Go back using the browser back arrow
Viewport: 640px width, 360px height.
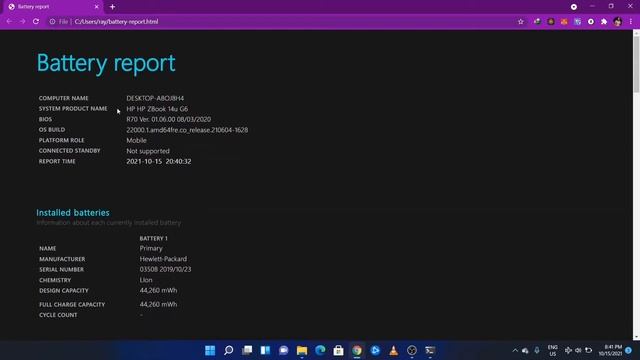9,21
